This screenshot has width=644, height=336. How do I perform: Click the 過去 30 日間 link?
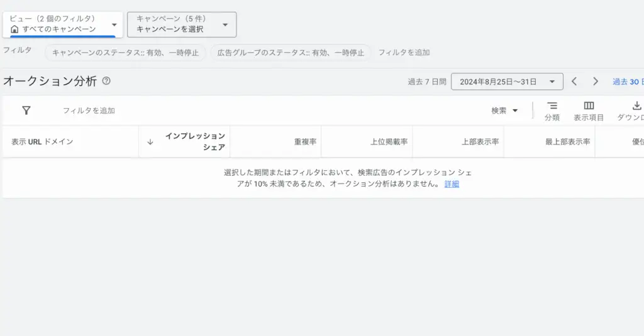click(628, 82)
